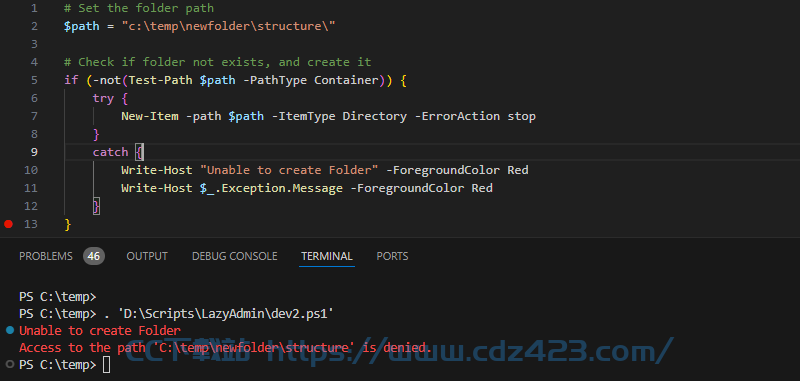This screenshot has width=800, height=381.
Task: Focus the terminal input cursor at last prompt
Action: point(106,365)
